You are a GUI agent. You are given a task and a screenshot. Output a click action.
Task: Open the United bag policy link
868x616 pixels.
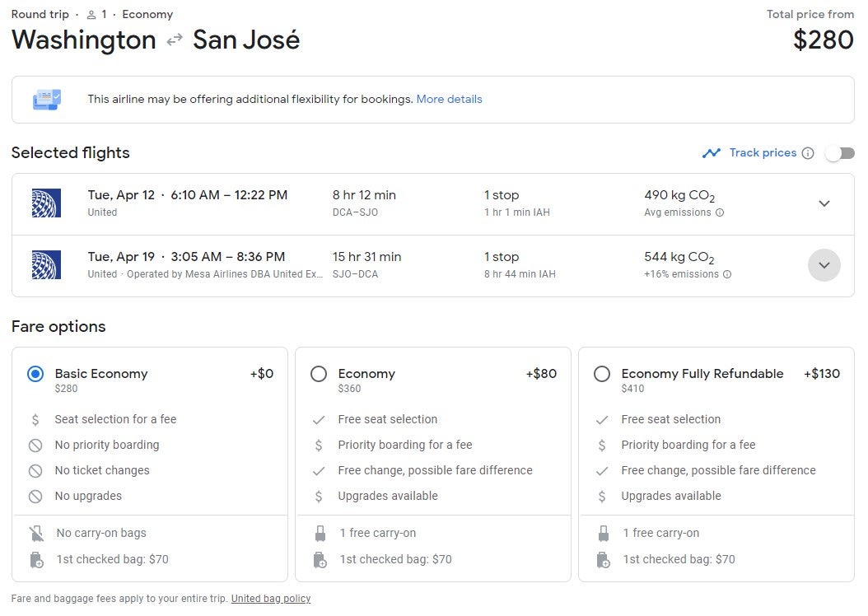point(271,599)
